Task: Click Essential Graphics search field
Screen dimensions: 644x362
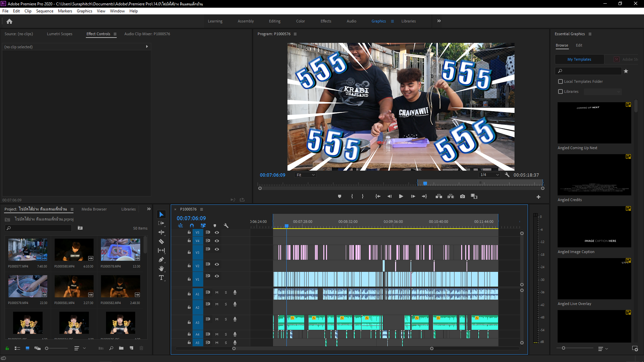Action: pos(588,71)
